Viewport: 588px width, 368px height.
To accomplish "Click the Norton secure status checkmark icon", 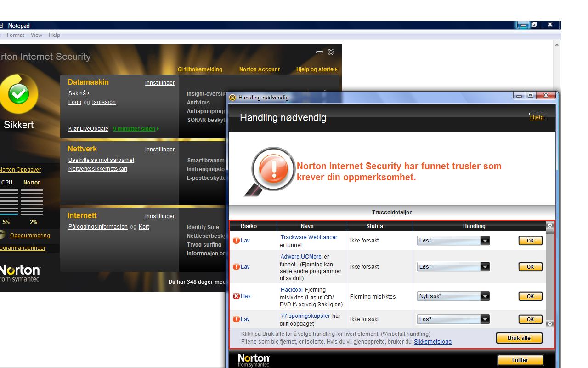I will tap(19, 94).
